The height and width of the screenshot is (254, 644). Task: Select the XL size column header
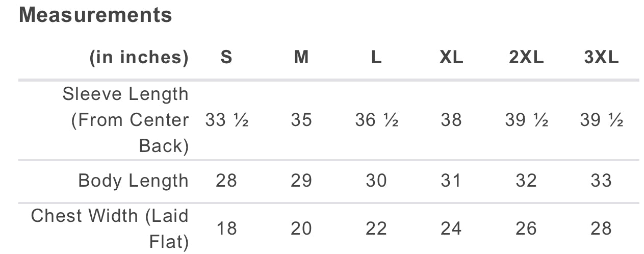[451, 58]
